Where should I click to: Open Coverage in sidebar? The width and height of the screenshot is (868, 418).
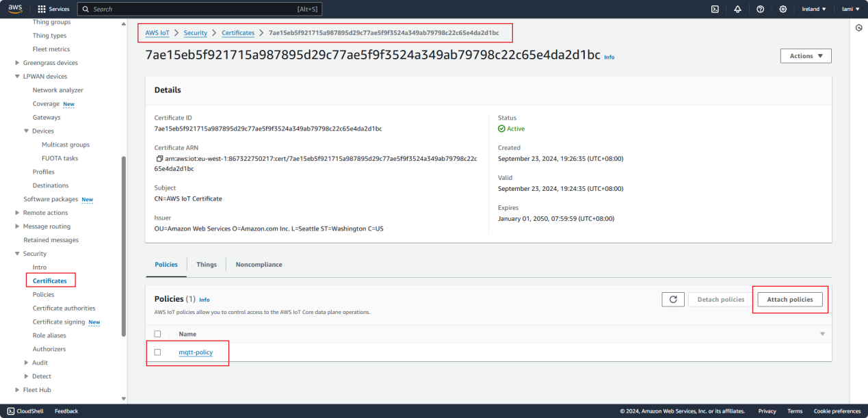pyautogui.click(x=46, y=104)
